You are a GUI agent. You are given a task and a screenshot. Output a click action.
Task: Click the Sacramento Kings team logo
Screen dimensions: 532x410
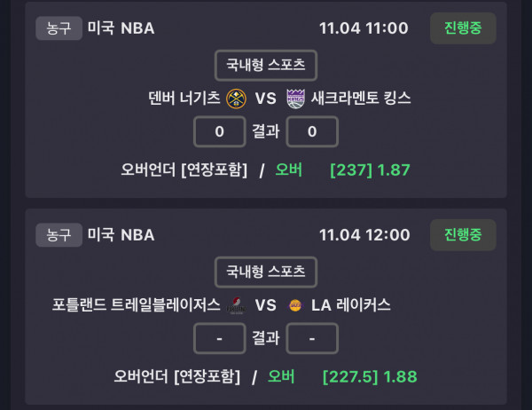click(295, 98)
